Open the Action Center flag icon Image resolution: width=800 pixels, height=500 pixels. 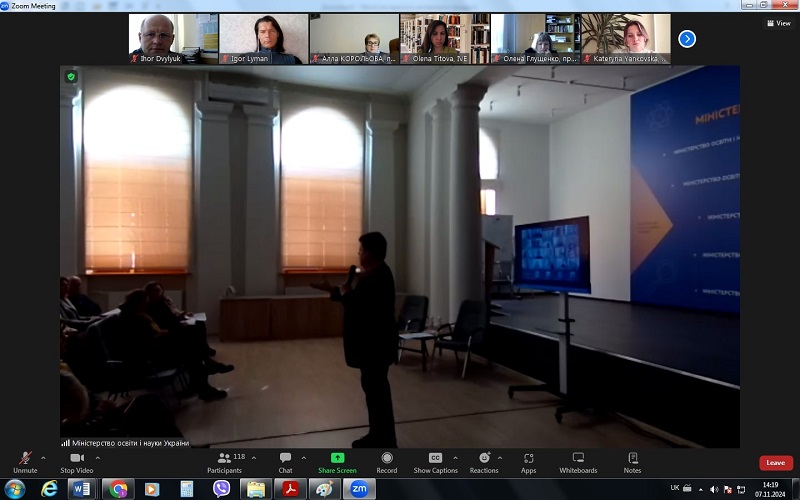click(x=728, y=489)
